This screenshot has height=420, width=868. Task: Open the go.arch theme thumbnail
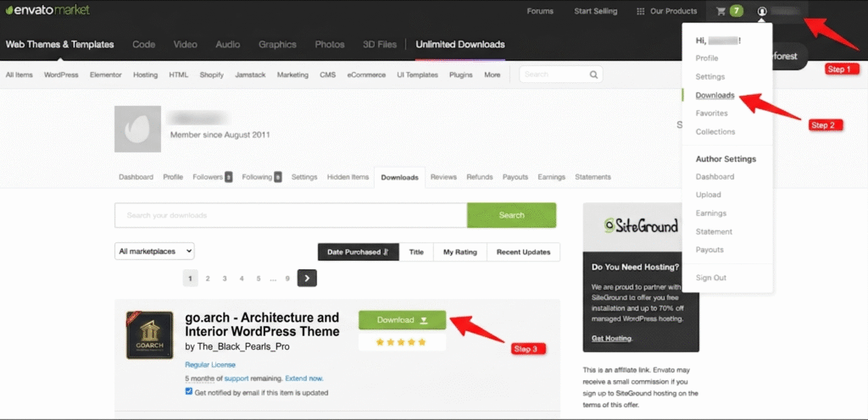tap(149, 334)
